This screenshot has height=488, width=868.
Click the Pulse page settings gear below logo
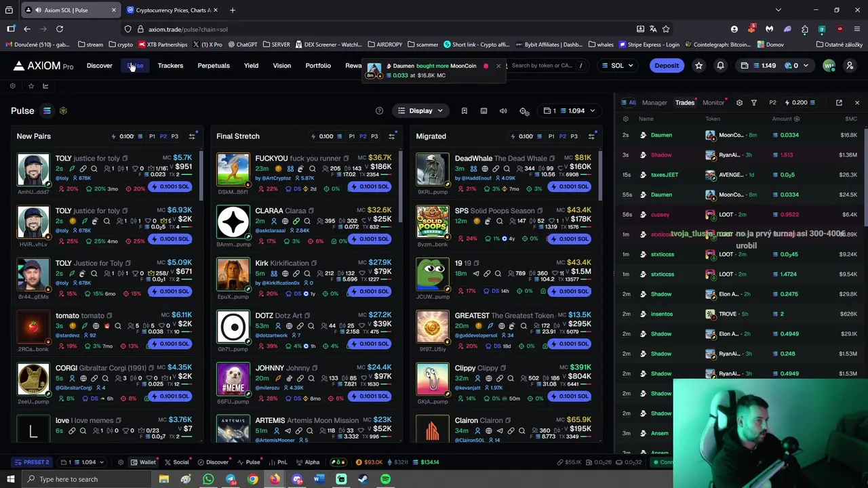tap(12, 86)
